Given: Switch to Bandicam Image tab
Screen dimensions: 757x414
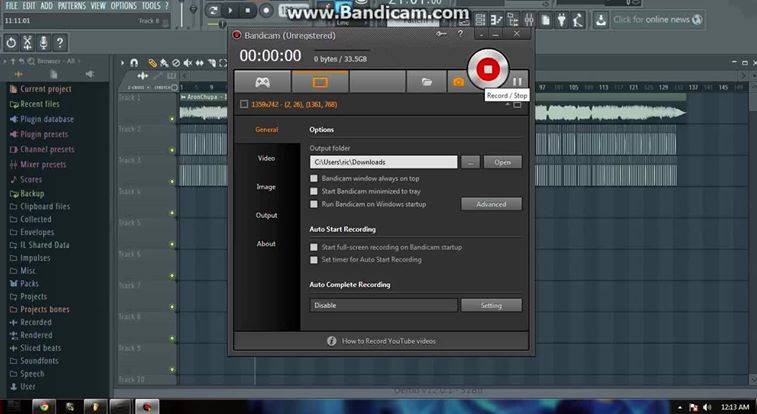Looking at the screenshot, I should point(266,187).
